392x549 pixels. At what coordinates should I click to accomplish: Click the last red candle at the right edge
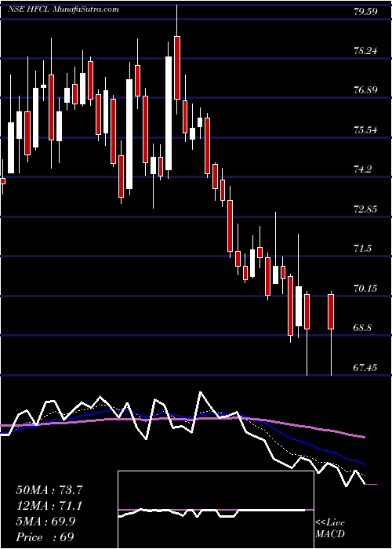tap(331, 311)
